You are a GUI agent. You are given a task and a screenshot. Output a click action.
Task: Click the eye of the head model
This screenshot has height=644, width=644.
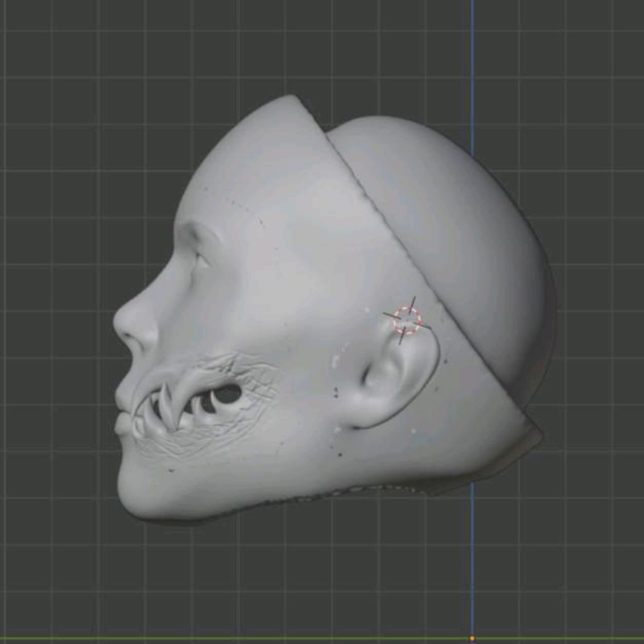click(x=200, y=258)
